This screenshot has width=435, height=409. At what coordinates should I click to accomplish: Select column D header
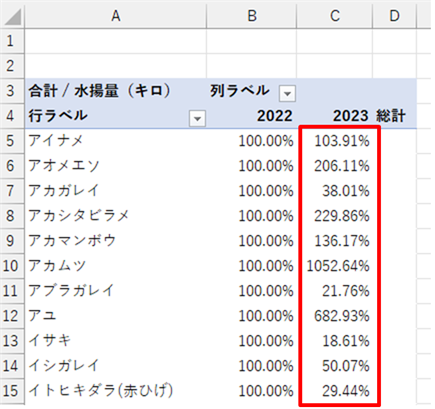pyautogui.click(x=394, y=16)
